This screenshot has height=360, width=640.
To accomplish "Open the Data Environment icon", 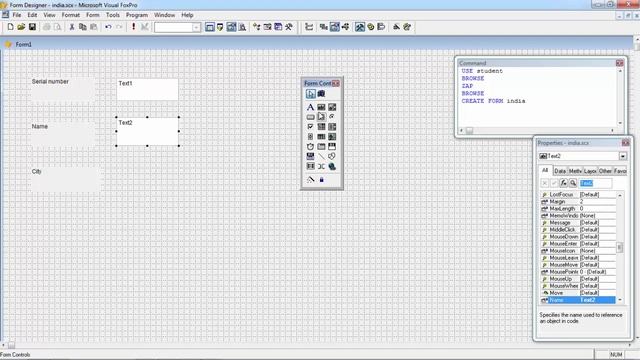I will coord(324,27).
